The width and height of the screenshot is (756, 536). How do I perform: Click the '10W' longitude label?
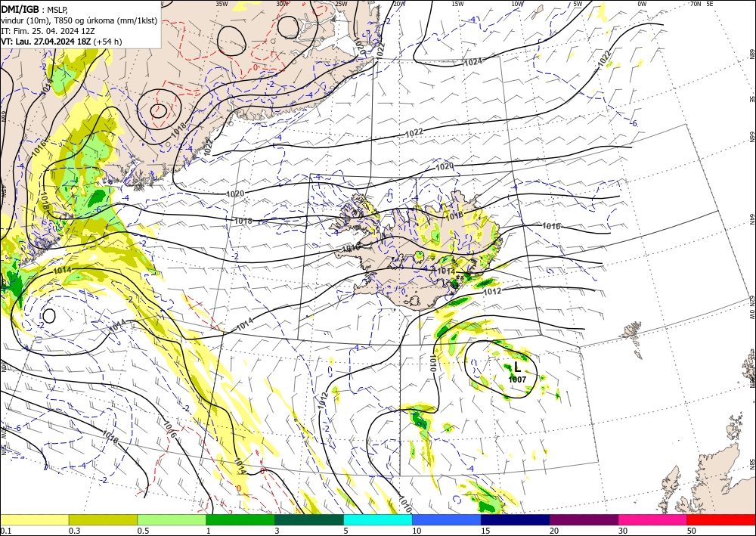(517, 3)
